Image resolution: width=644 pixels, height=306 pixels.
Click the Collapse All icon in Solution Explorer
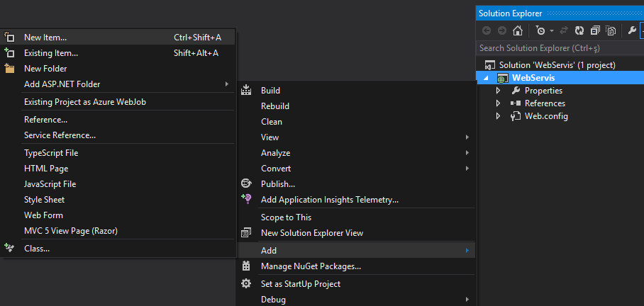click(595, 30)
